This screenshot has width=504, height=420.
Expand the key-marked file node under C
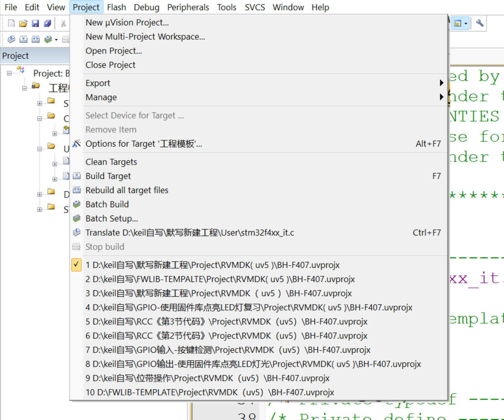tap(55, 134)
